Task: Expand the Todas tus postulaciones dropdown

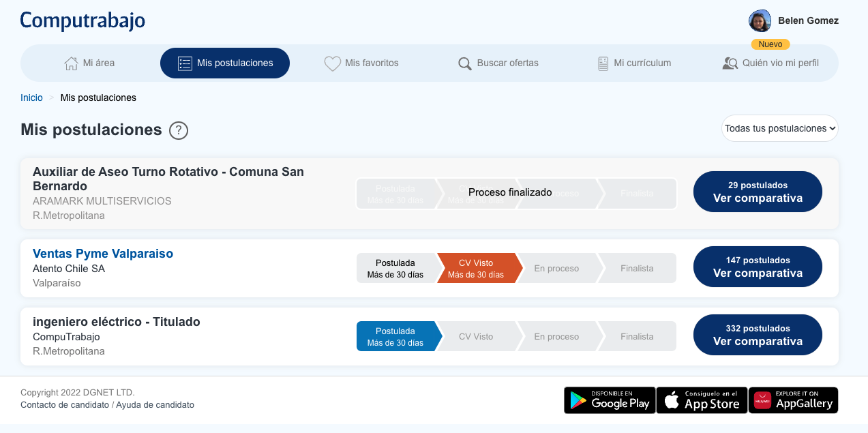Action: pyautogui.click(x=779, y=128)
